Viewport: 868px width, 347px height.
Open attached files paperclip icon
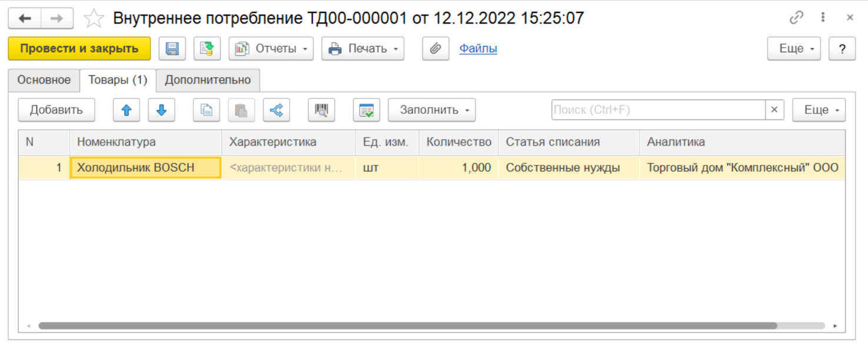[x=435, y=49]
